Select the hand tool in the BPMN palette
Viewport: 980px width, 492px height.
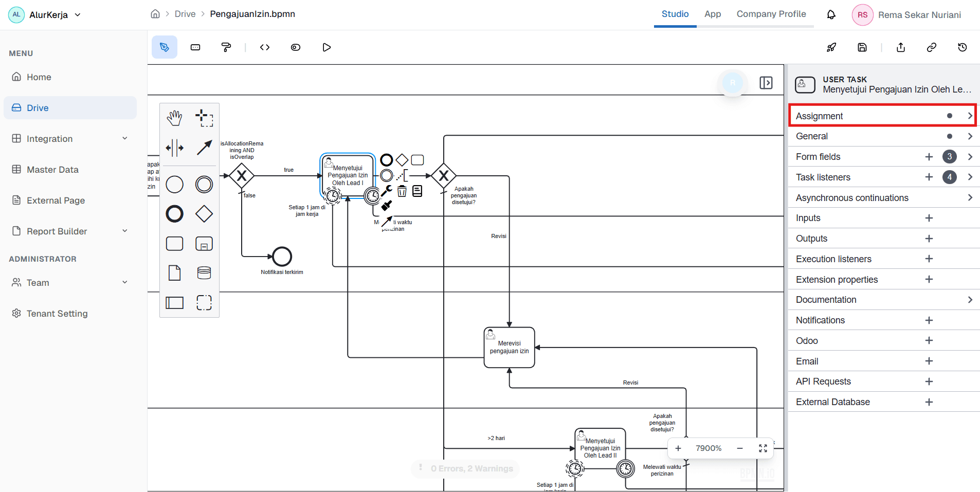pos(175,117)
